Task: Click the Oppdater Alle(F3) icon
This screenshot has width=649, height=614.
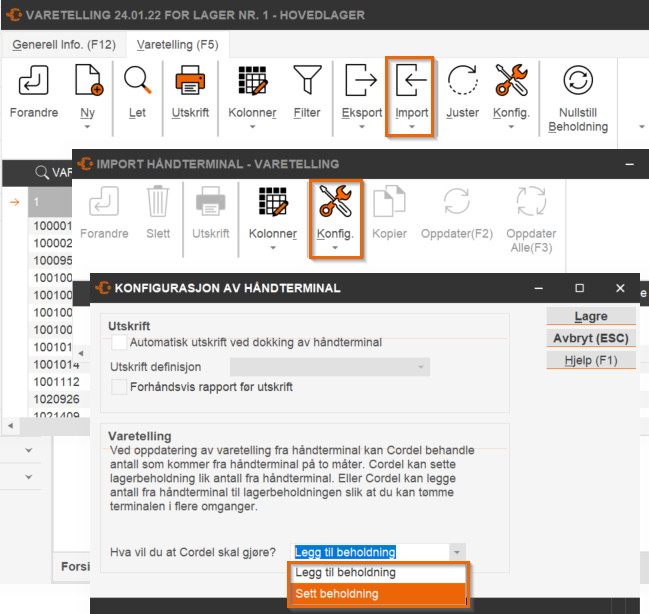Action: 531,201
